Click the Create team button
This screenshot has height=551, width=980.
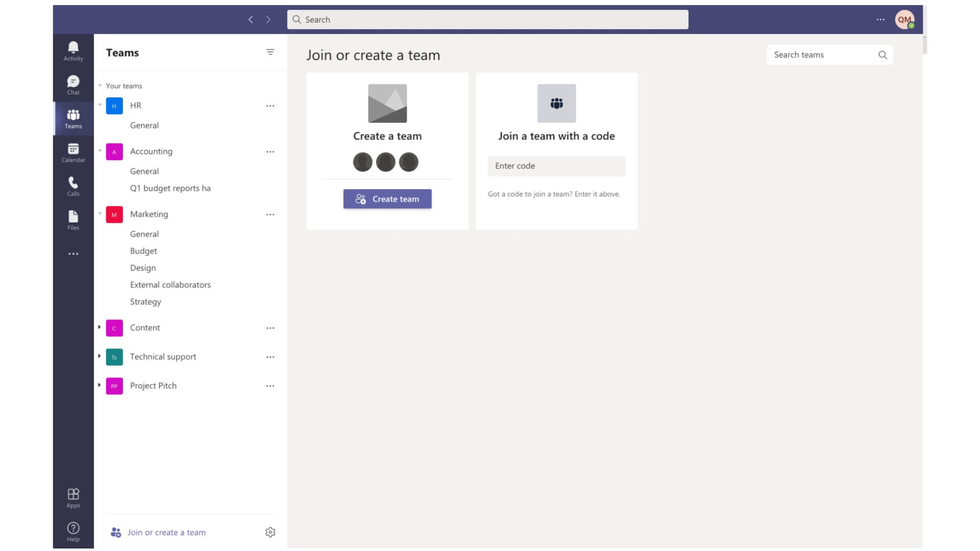(x=387, y=198)
